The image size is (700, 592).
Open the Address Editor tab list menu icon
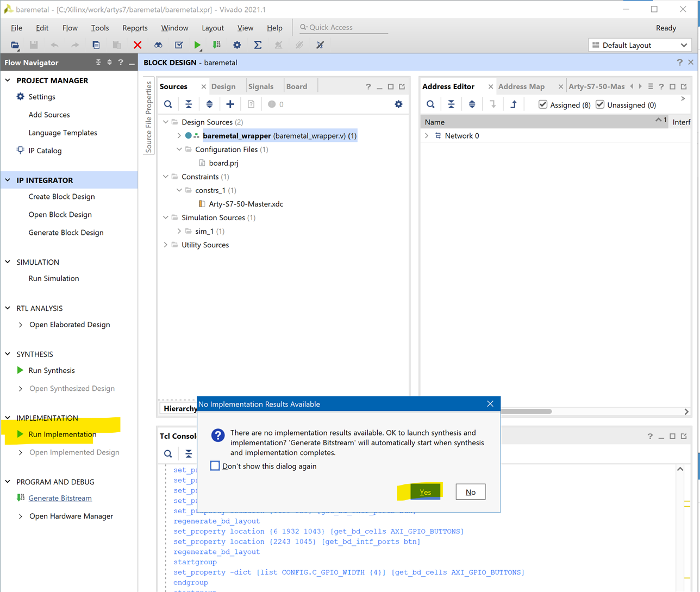pyautogui.click(x=651, y=86)
